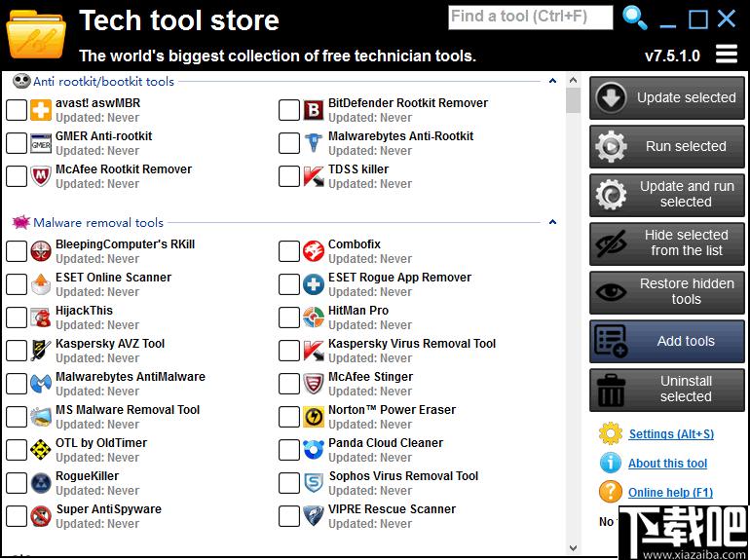
Task: Check the TDSS killer checkbox
Action: [289, 176]
